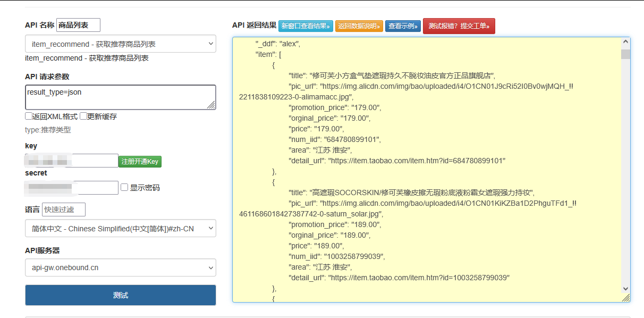Click the text "result_type=json"

coord(54,92)
